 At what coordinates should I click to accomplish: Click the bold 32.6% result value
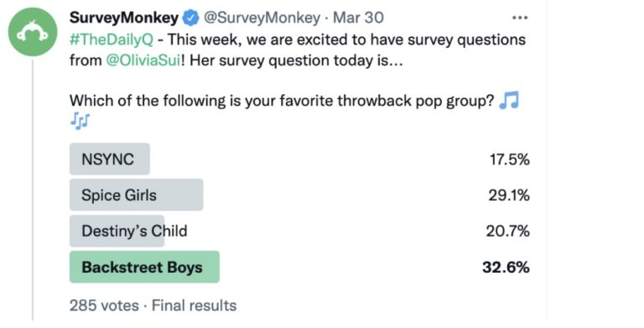(506, 268)
